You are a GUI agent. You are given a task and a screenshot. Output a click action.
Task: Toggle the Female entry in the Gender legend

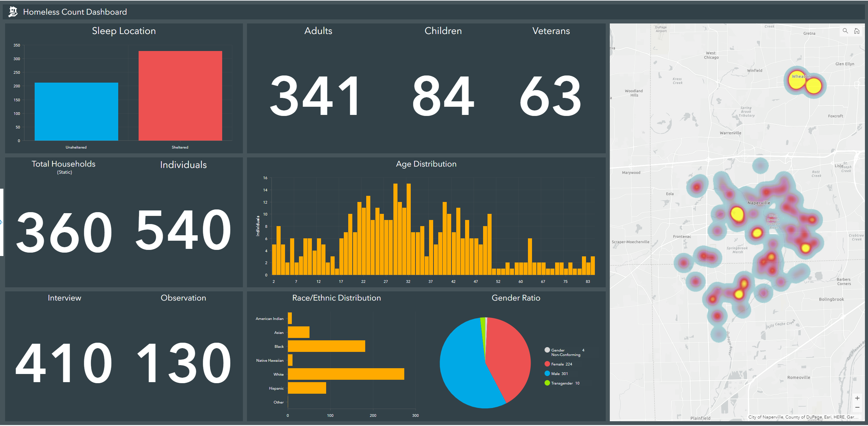coord(561,364)
